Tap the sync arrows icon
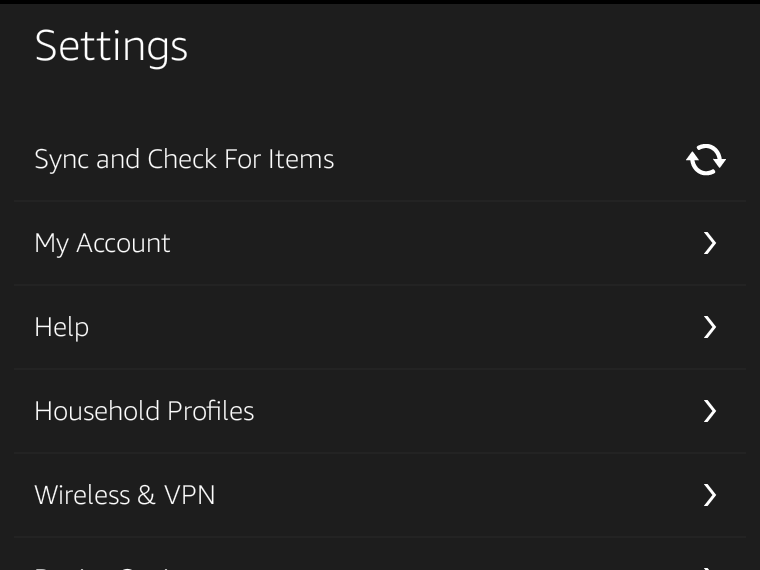Viewport: 760px width, 570px height. point(706,159)
